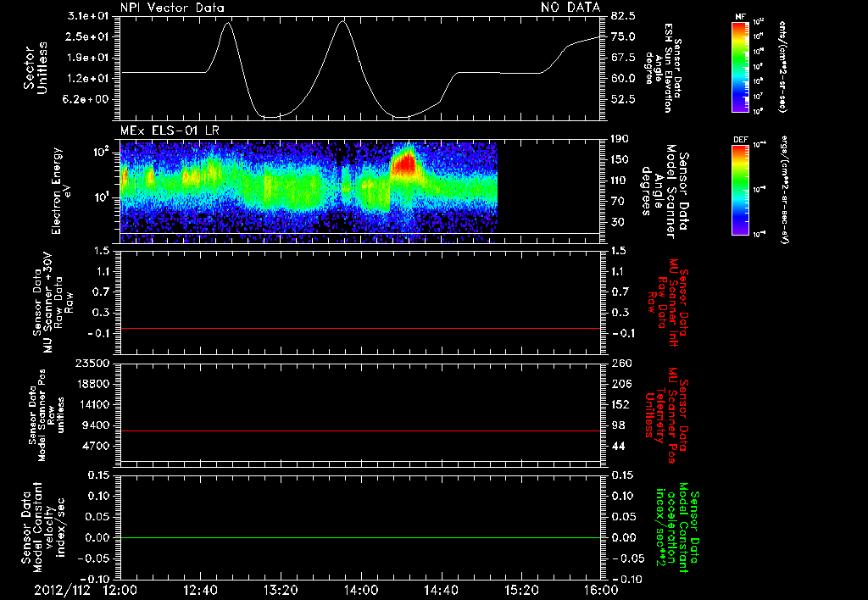Click the red MU Scanner raw data line
The width and height of the screenshot is (868, 600).
point(360,328)
